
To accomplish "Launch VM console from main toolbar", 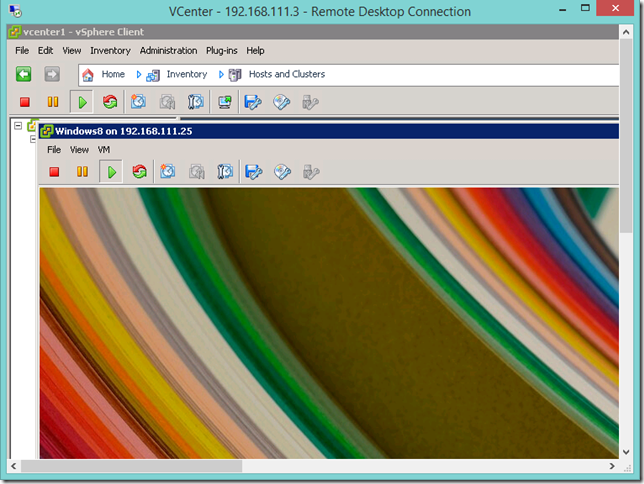I will coord(225,102).
